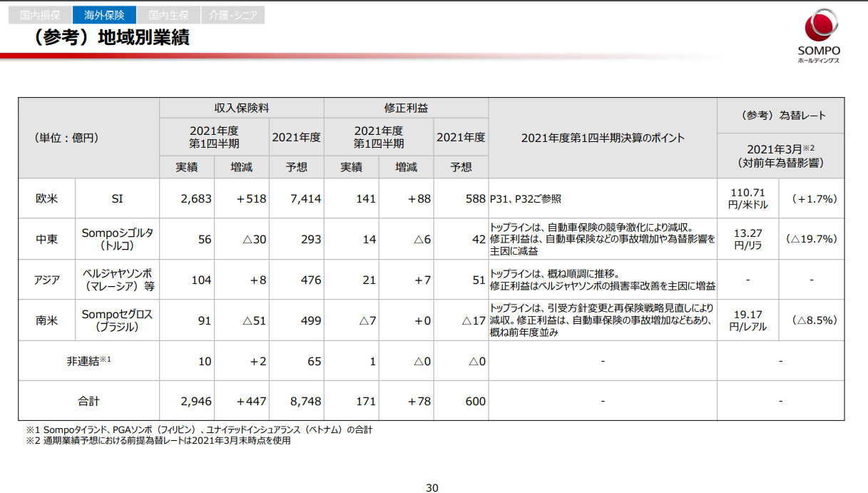Click footnote ※2 about 前提為替レート
The width and height of the screenshot is (868, 493).
158,441
